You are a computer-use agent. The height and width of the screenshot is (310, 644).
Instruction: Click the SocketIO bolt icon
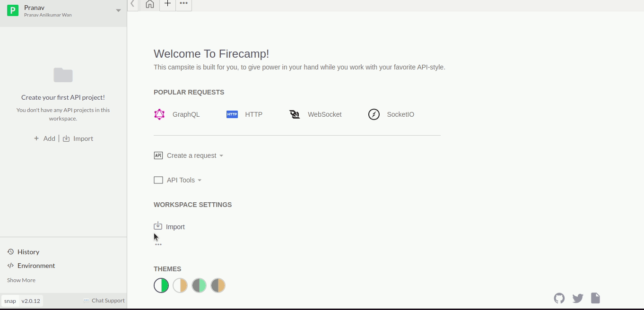[374, 114]
